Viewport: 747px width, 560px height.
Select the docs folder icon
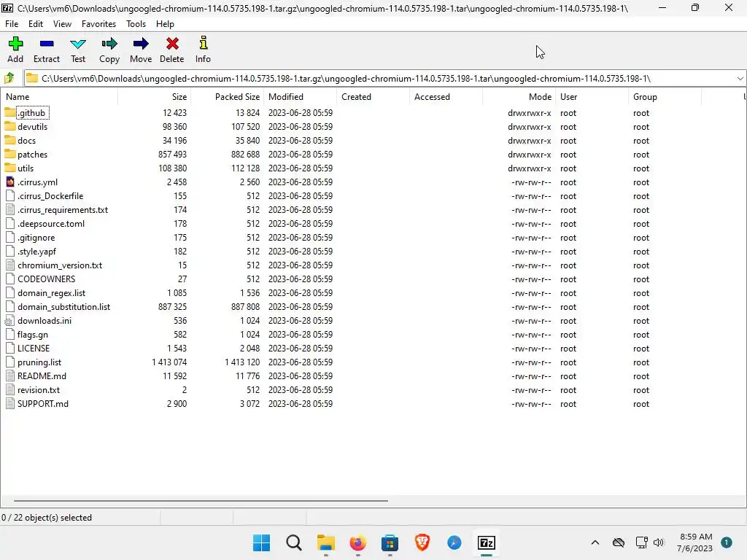pyautogui.click(x=10, y=140)
